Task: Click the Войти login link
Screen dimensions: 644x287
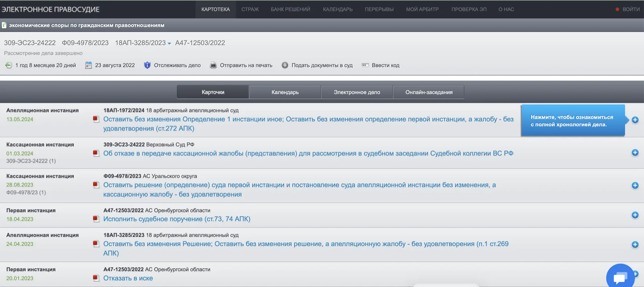Action: pos(631,9)
